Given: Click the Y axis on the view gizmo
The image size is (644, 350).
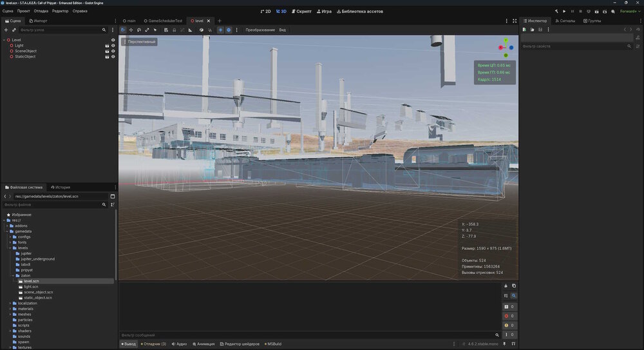Looking at the screenshot, I should (506, 41).
